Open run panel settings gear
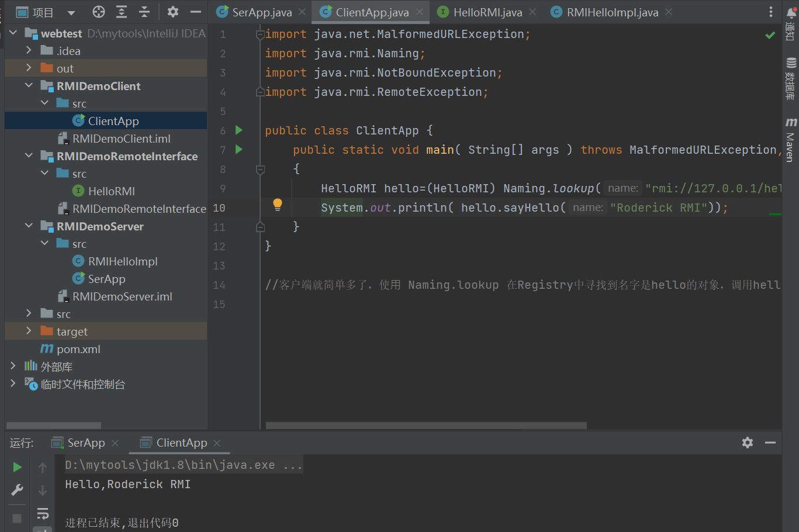This screenshot has height=532, width=799. [x=748, y=443]
